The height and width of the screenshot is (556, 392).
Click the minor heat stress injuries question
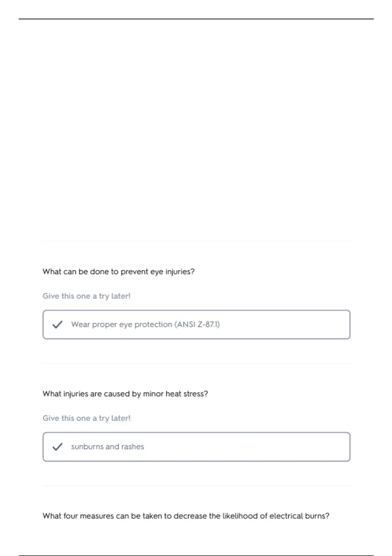[125, 394]
